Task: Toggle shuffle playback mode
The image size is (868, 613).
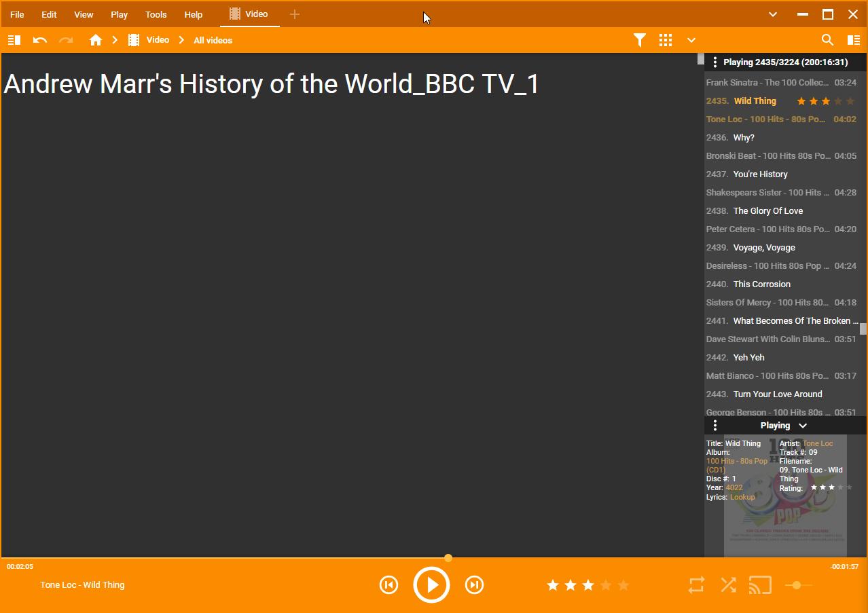Action: (728, 584)
